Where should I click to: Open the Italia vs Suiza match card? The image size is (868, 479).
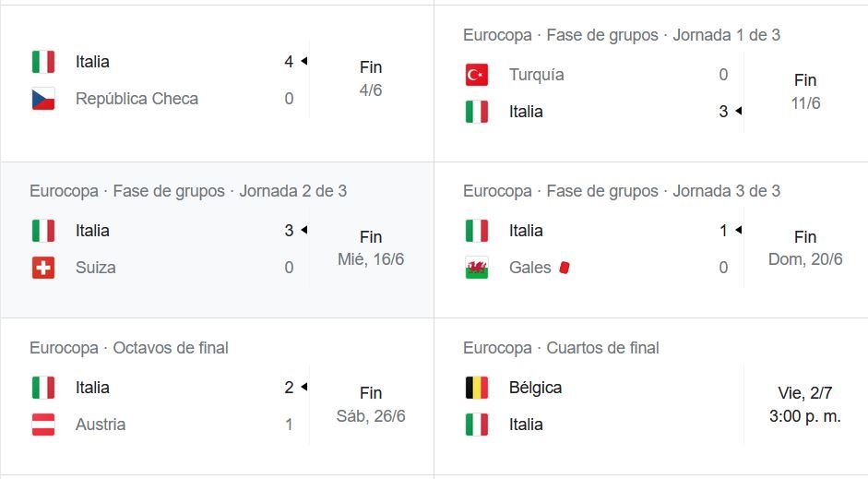point(217,240)
